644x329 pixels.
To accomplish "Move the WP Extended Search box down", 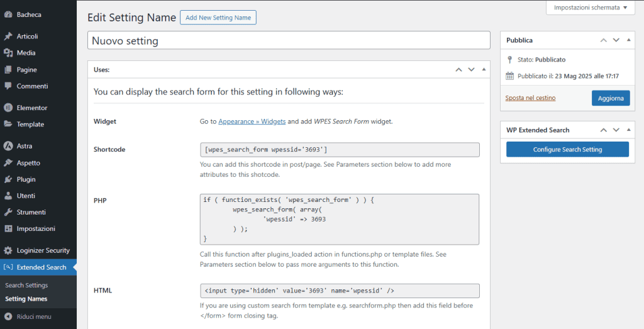I will tap(616, 130).
